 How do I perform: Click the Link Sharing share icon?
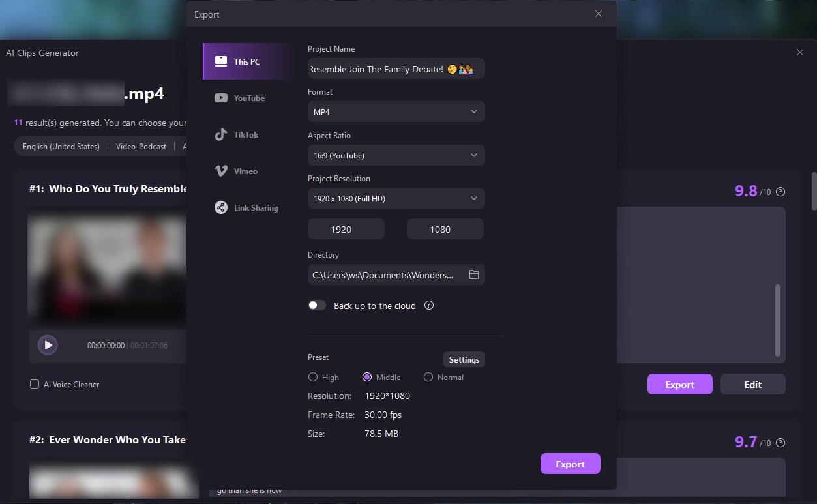coord(221,207)
